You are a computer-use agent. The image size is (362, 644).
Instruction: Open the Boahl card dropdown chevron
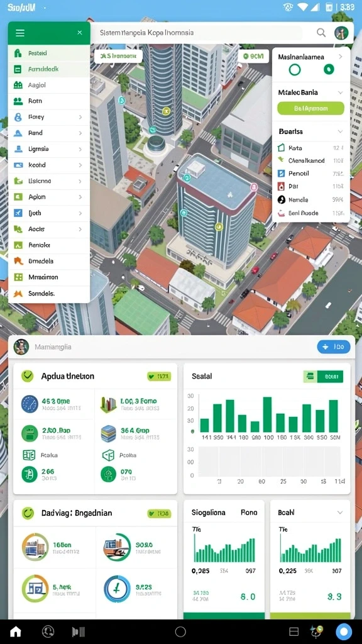click(340, 513)
